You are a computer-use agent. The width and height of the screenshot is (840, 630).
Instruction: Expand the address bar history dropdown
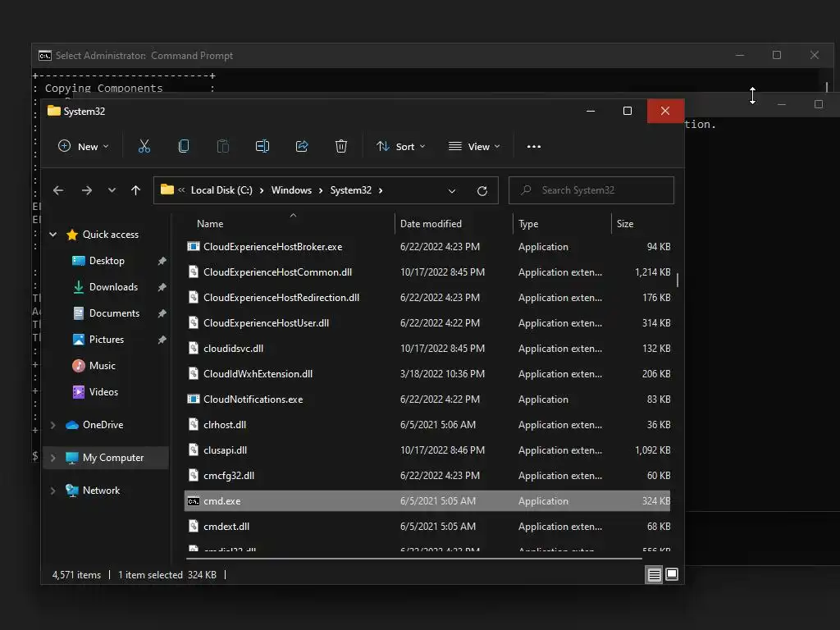pyautogui.click(x=452, y=190)
